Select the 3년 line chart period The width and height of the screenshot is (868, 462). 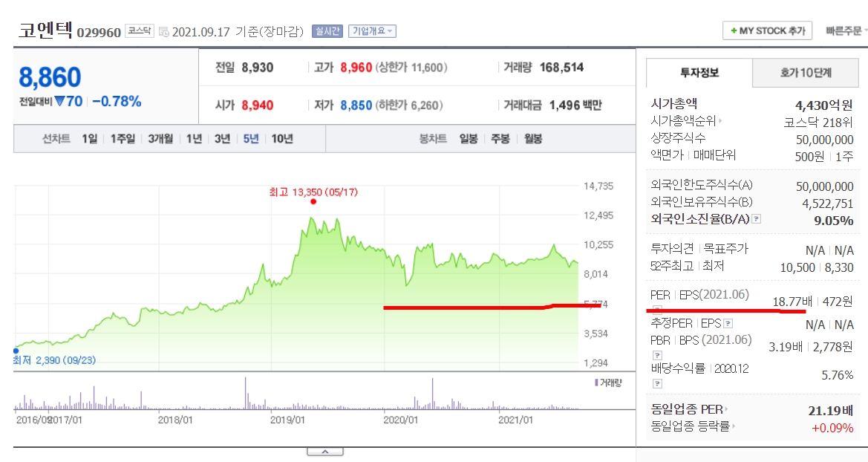pyautogui.click(x=222, y=138)
